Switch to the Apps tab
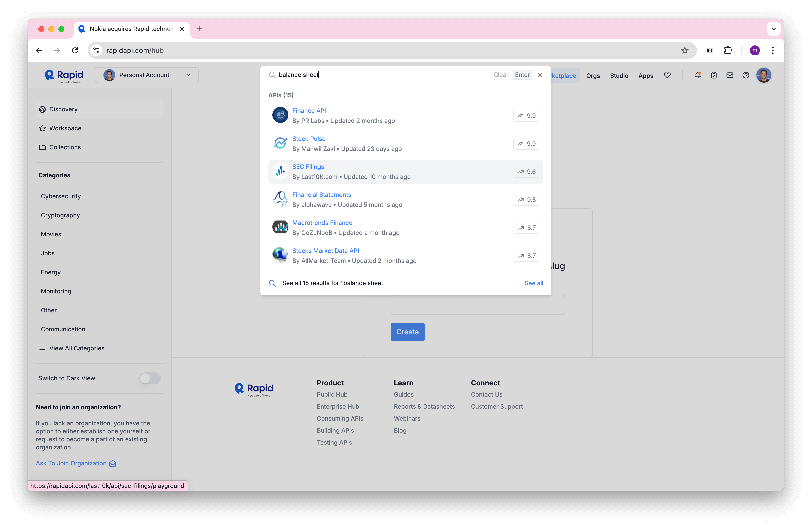 pyautogui.click(x=646, y=76)
